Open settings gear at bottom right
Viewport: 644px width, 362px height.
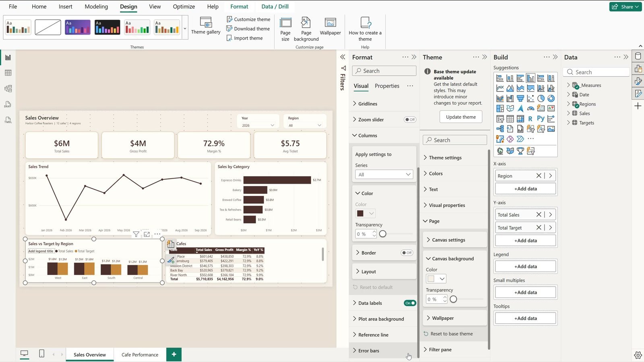pyautogui.click(x=638, y=355)
